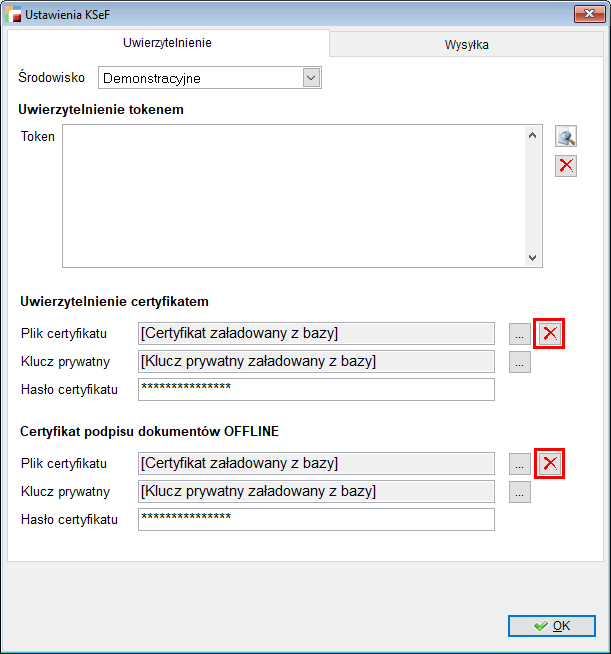This screenshot has width=611, height=654.
Task: Clear the token with the red X icon
Action: coord(567,166)
